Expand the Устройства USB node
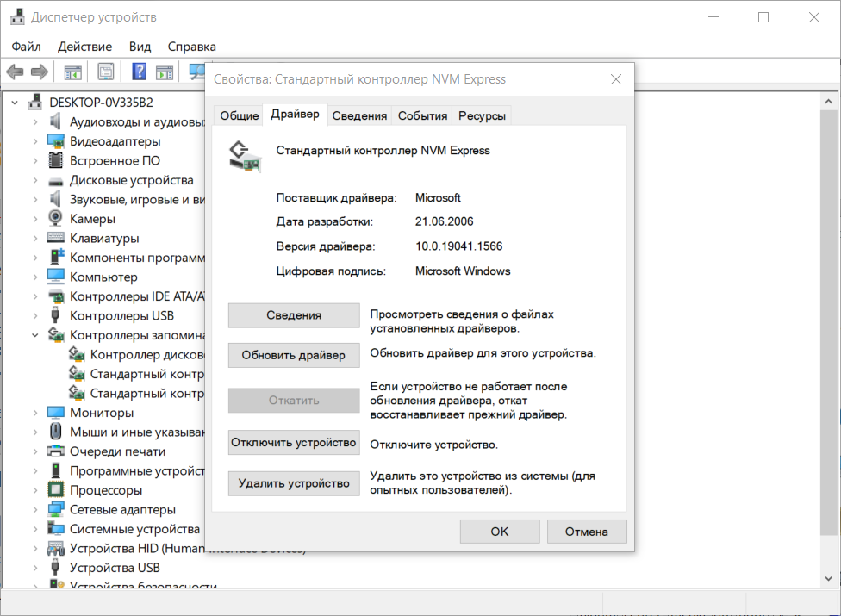 point(35,568)
